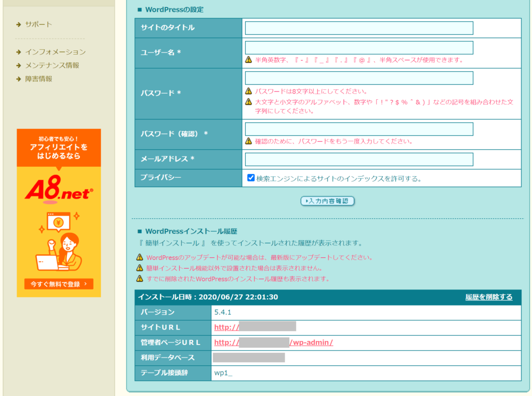This screenshot has height=396, width=532.
Task: Click the 履歴を削除する link
Action: point(488,297)
